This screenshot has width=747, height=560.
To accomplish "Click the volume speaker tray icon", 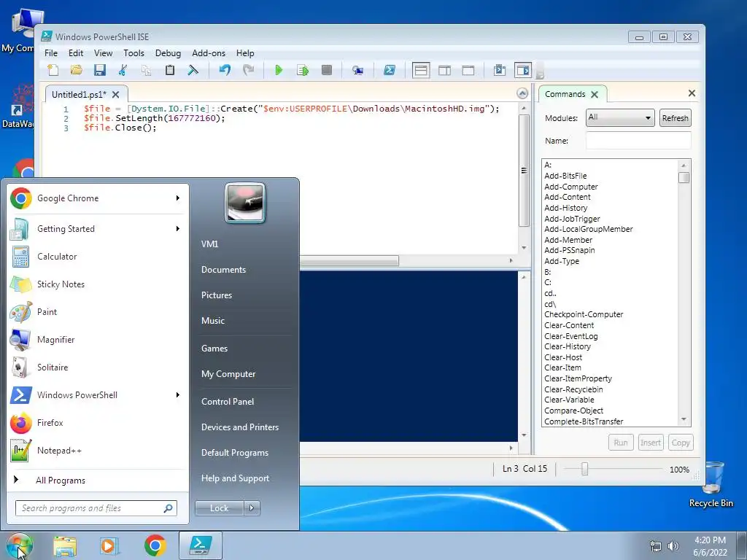I will pyautogui.click(x=673, y=546).
